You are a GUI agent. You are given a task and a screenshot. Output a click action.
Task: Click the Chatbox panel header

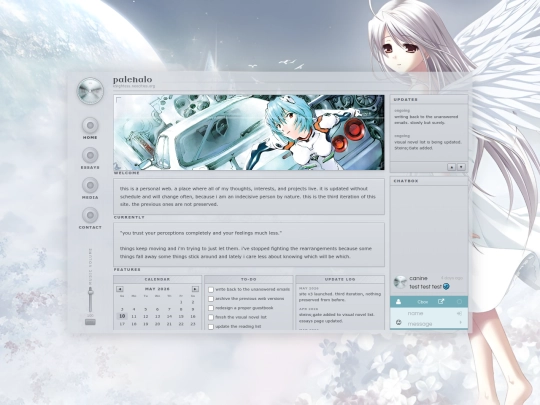(429, 181)
